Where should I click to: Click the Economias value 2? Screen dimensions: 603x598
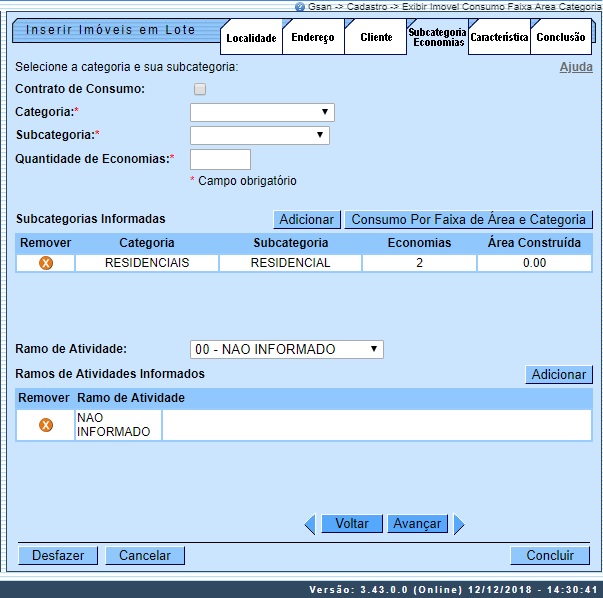419,263
